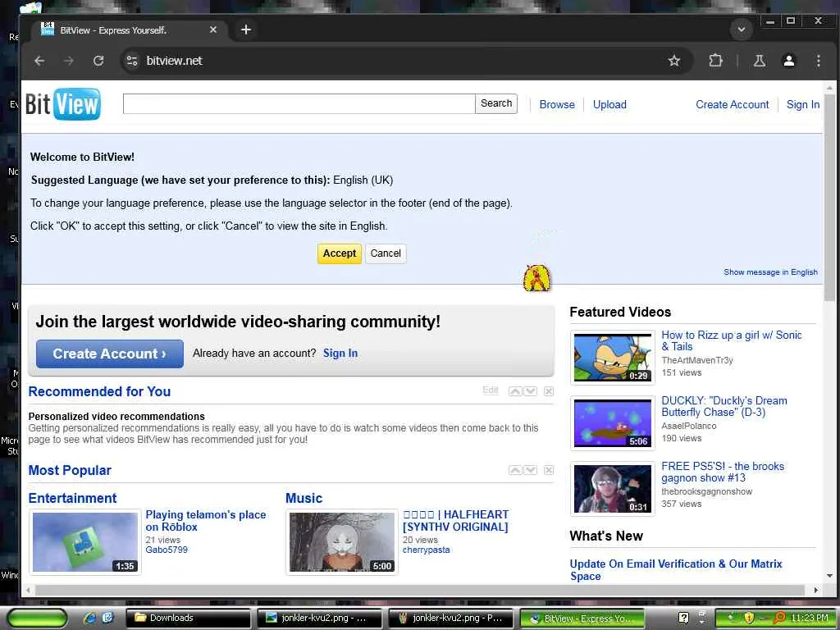This screenshot has width=840, height=630.
Task: Edit the Recommended for You section
Action: (x=491, y=390)
